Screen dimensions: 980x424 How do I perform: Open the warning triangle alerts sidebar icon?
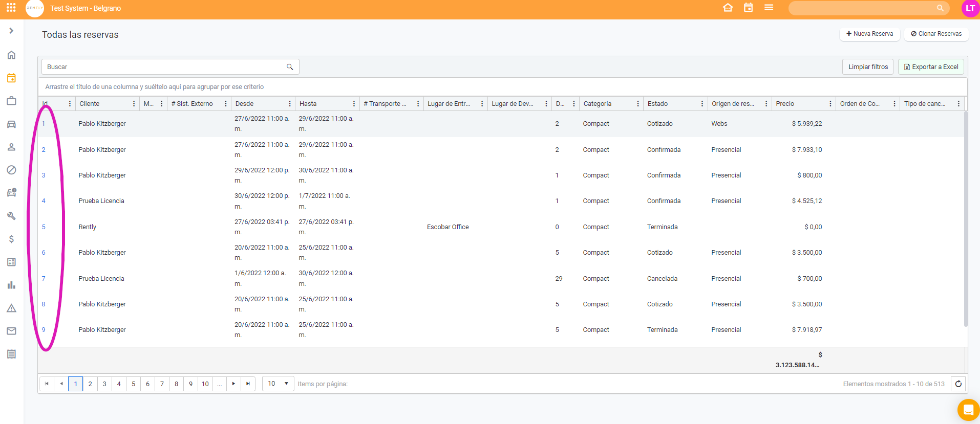point(11,308)
